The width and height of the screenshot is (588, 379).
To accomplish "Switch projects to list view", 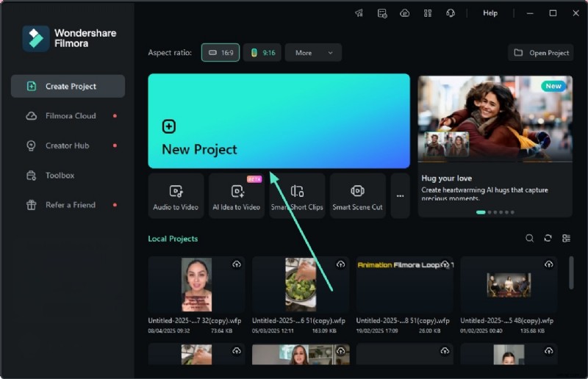I will point(566,238).
